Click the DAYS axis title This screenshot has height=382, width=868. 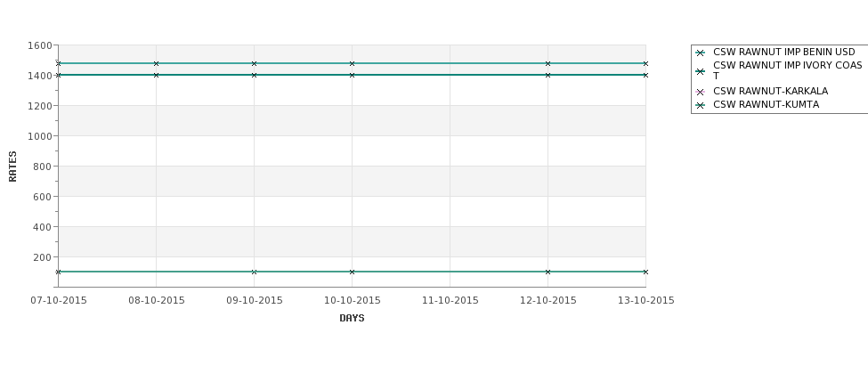click(352, 319)
